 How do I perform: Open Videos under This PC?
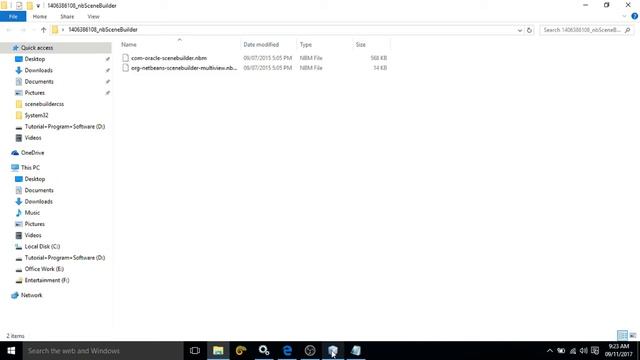point(33,235)
